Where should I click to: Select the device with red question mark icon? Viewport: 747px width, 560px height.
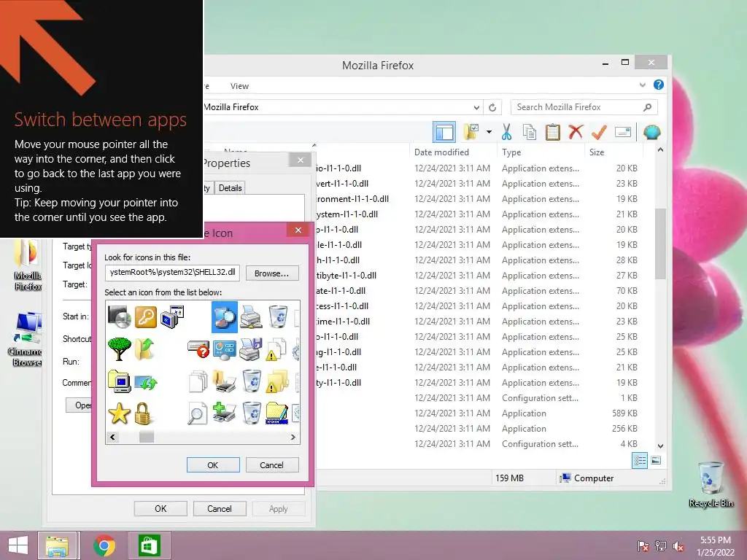(x=198, y=349)
